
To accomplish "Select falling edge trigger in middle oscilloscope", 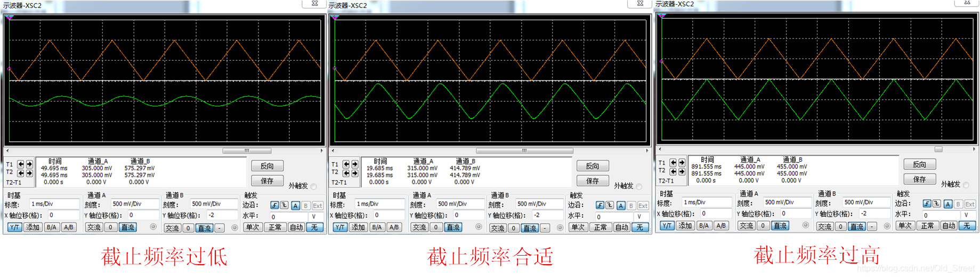I will (610, 205).
